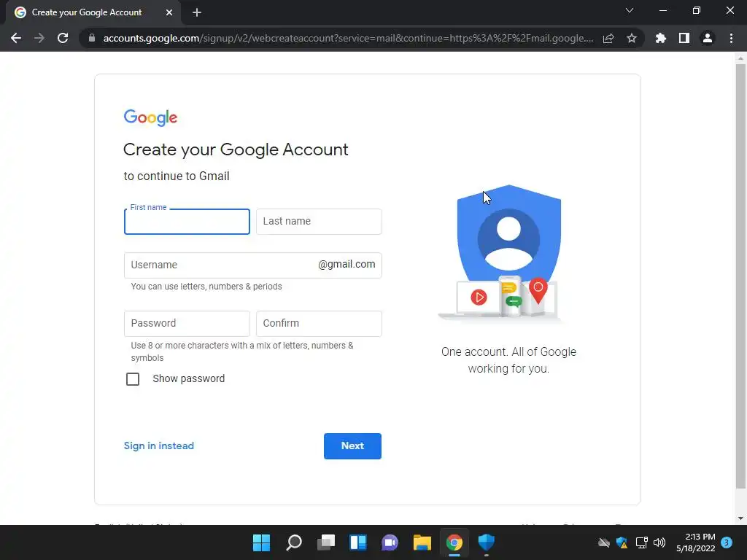Click the browser back arrow
The width and height of the screenshot is (747, 560).
(16, 38)
